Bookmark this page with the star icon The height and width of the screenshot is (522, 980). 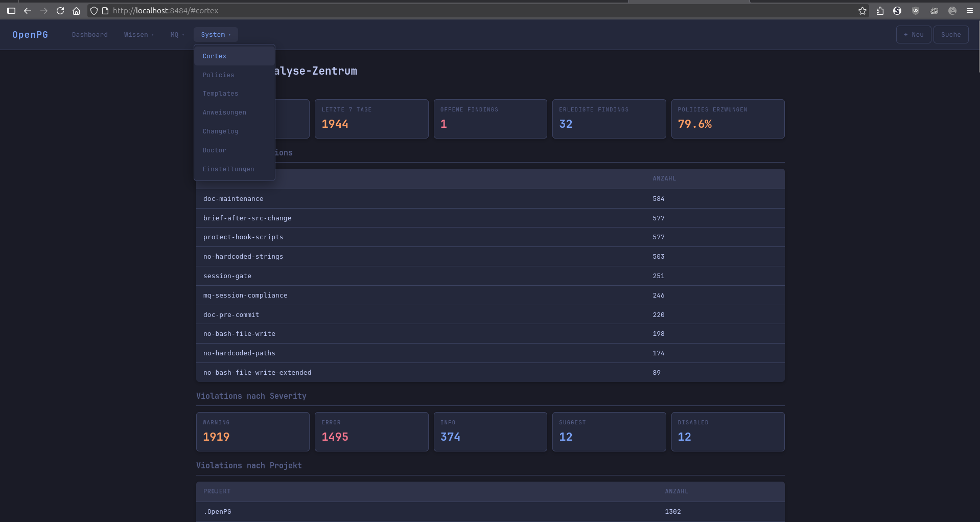862,11
